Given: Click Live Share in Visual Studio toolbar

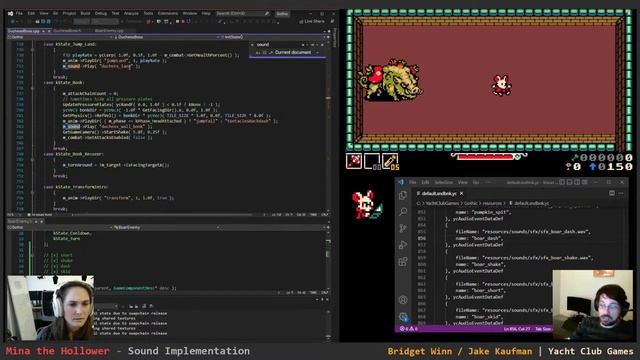Looking at the screenshot, I should click(312, 21).
